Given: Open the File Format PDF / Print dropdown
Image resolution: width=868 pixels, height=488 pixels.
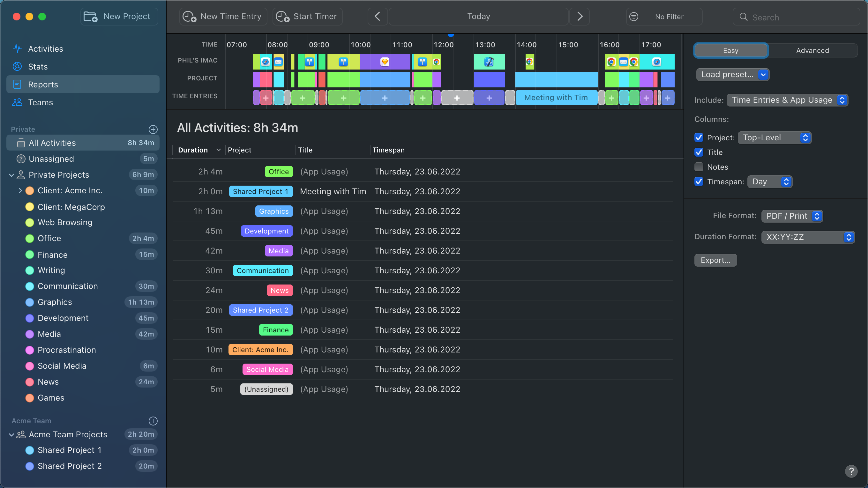Looking at the screenshot, I should tap(792, 216).
